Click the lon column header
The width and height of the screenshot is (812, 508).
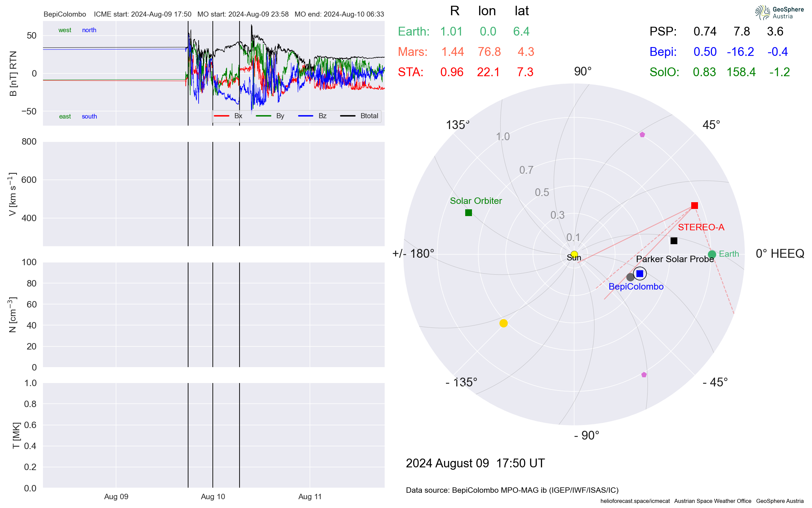(487, 11)
